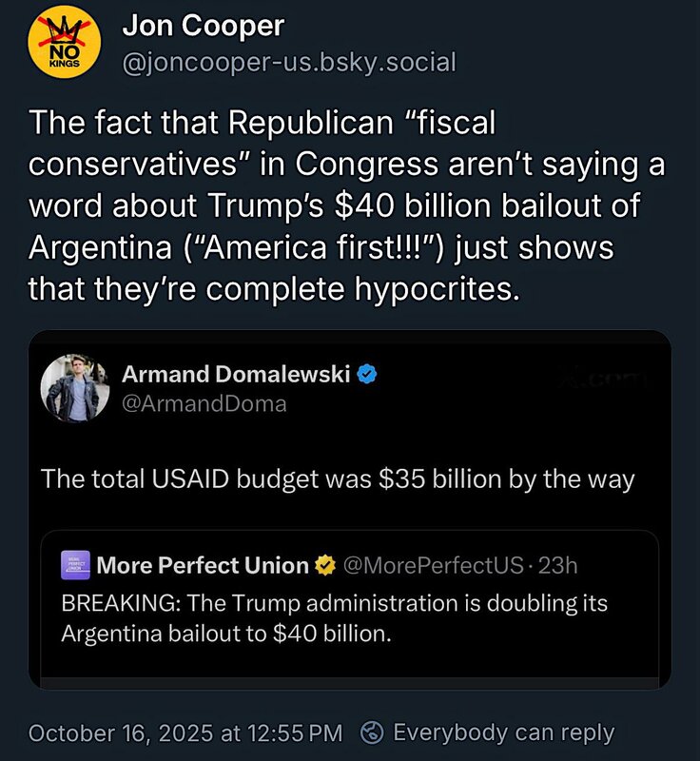Click the @MorePerfectUS handle
The image size is (700, 761).
tap(432, 566)
